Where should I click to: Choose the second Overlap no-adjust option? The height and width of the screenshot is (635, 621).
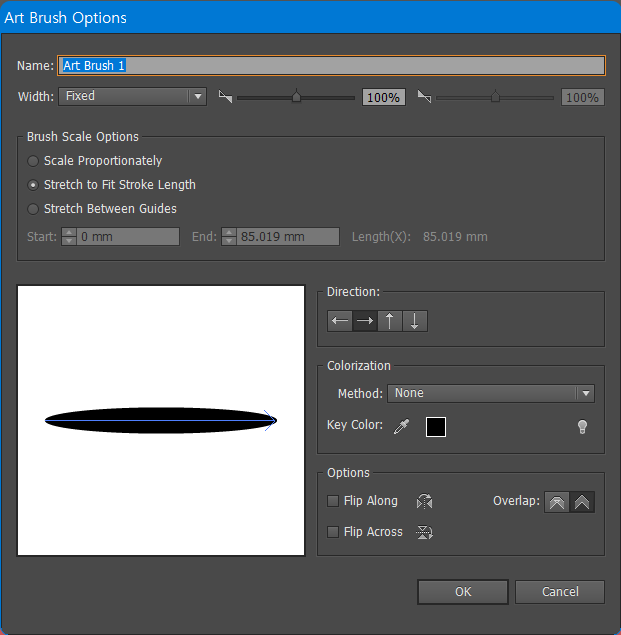pyautogui.click(x=582, y=502)
